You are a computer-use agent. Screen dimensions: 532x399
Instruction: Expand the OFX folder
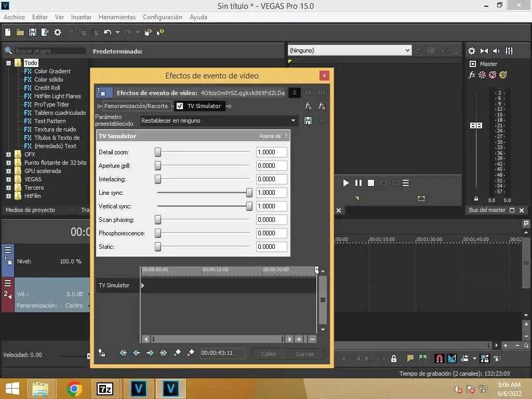pyautogui.click(x=8, y=155)
